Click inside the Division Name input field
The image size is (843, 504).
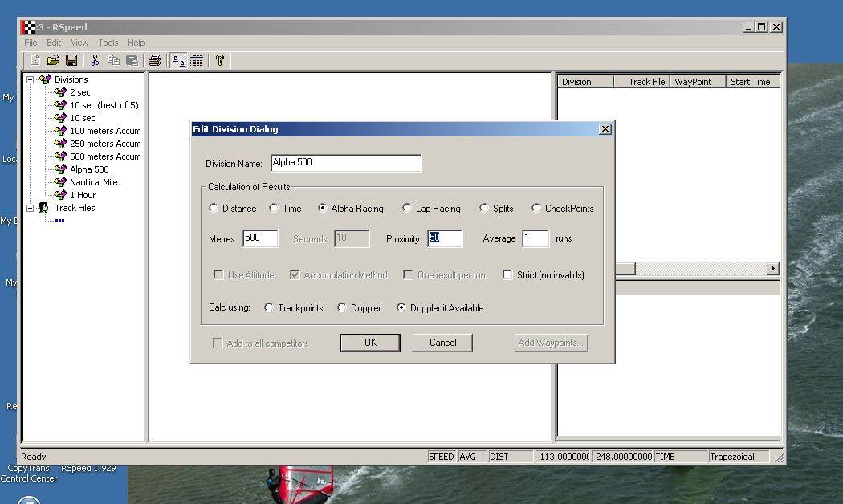[x=346, y=163]
